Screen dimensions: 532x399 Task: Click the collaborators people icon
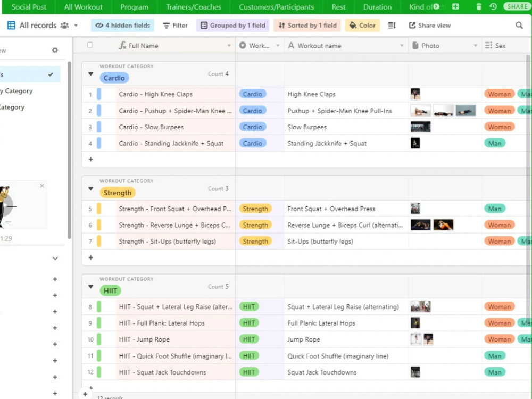pyautogui.click(x=64, y=26)
